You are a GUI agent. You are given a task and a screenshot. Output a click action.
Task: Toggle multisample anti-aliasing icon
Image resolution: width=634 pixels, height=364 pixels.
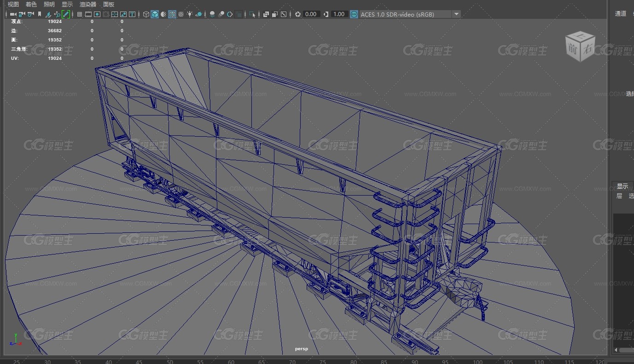(x=230, y=14)
